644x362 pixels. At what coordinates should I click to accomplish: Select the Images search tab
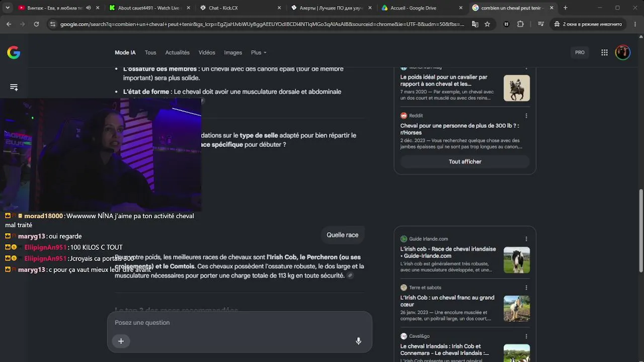[x=233, y=52]
